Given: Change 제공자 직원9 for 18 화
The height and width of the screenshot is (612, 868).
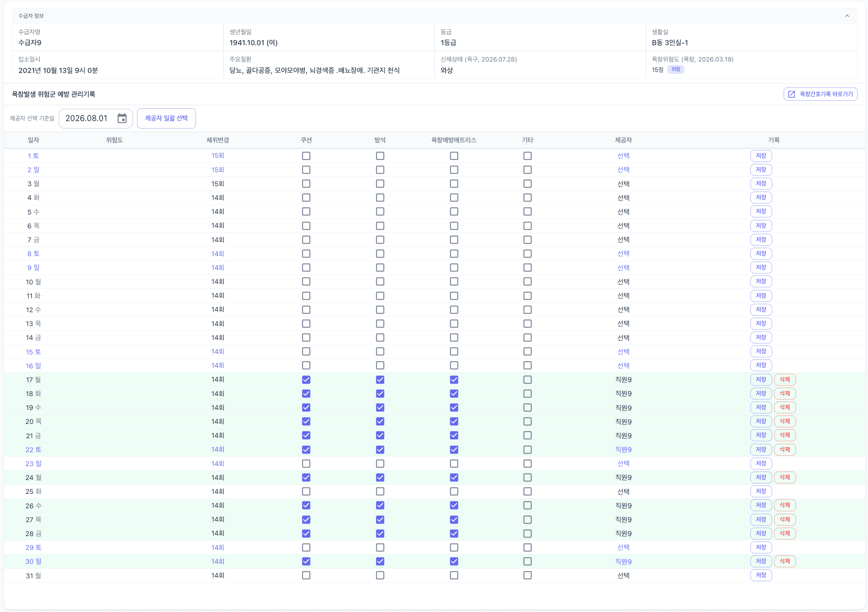Looking at the screenshot, I should [x=623, y=394].
